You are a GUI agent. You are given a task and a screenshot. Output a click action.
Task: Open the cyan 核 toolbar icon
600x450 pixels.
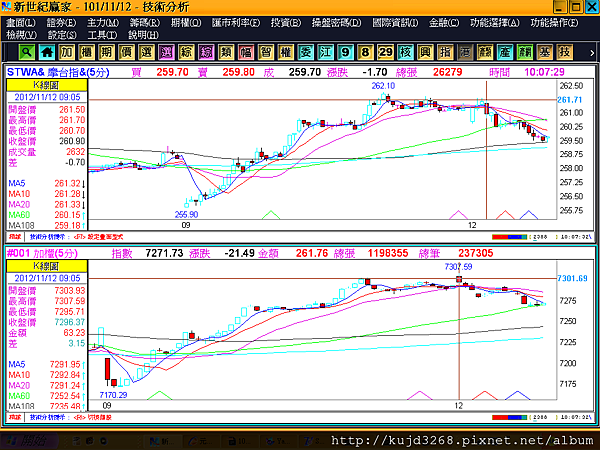coord(405,52)
